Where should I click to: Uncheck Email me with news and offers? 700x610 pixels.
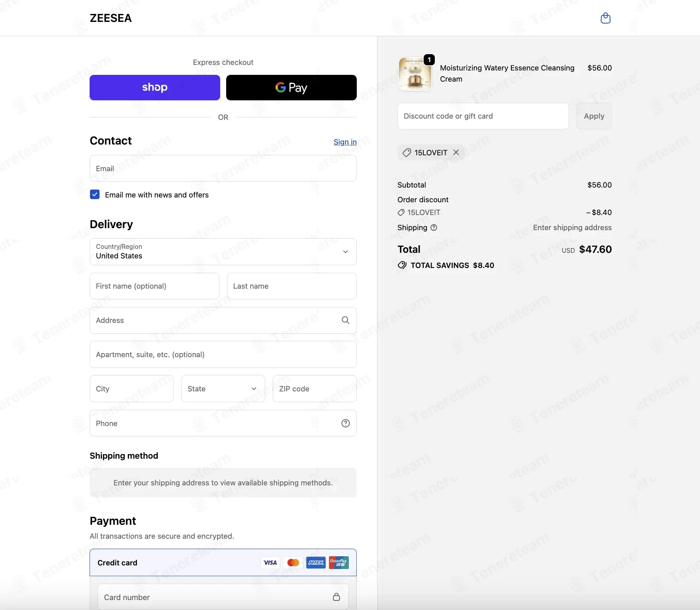click(x=95, y=194)
